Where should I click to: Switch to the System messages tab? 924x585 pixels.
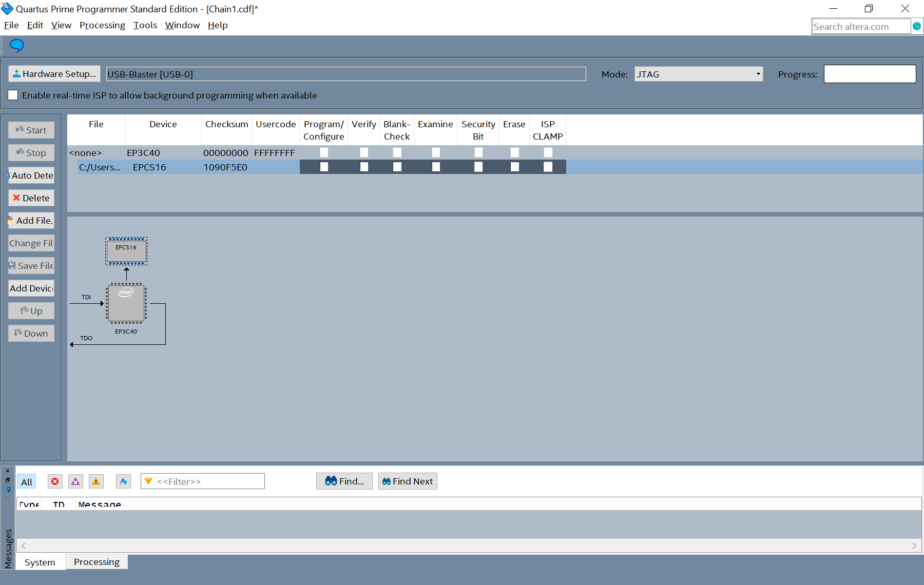click(x=40, y=562)
